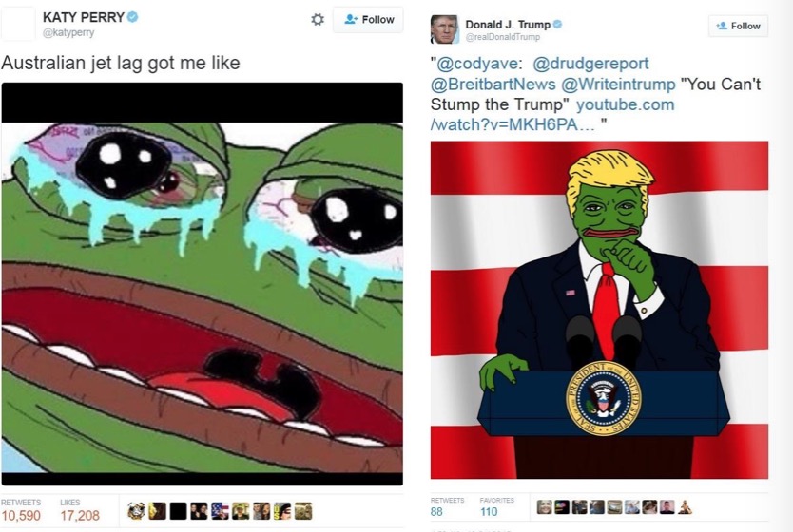
Task: Open the @codyave mention
Action: (477, 64)
